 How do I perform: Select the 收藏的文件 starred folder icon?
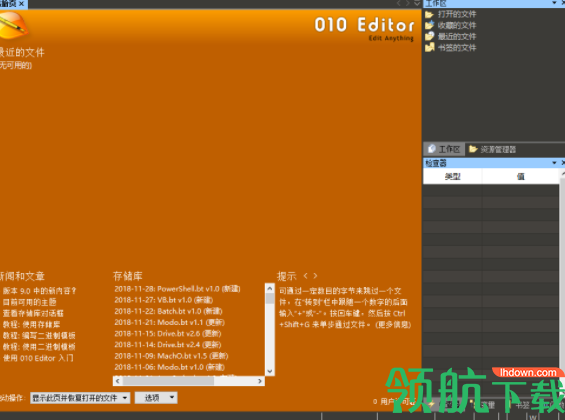click(x=429, y=25)
